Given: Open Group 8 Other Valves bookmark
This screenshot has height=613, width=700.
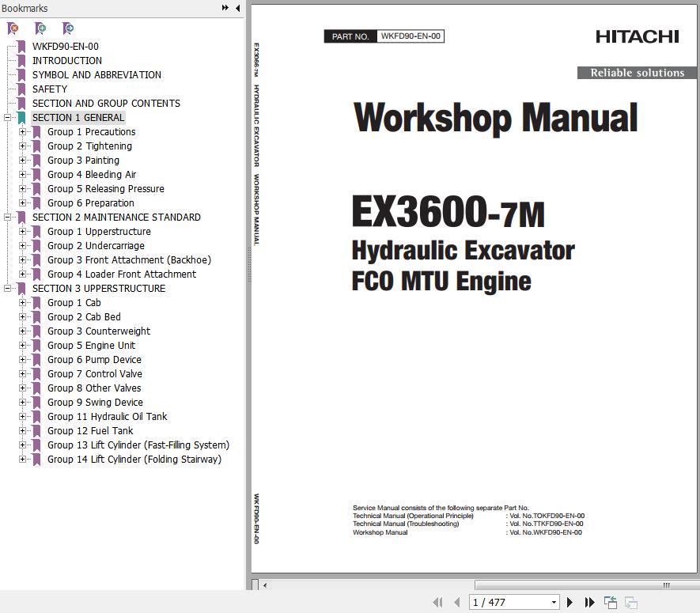Looking at the screenshot, I should 94,388.
